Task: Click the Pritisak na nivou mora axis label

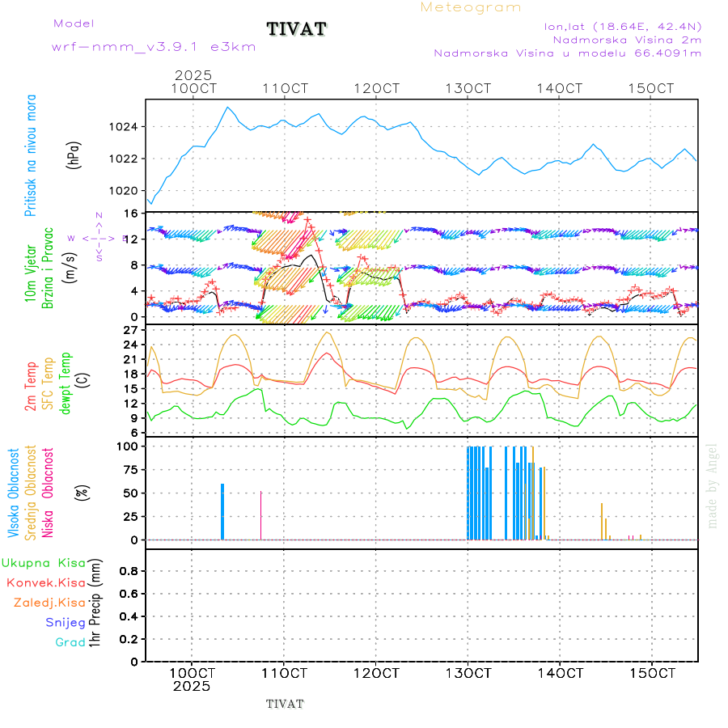Action: click(x=31, y=155)
